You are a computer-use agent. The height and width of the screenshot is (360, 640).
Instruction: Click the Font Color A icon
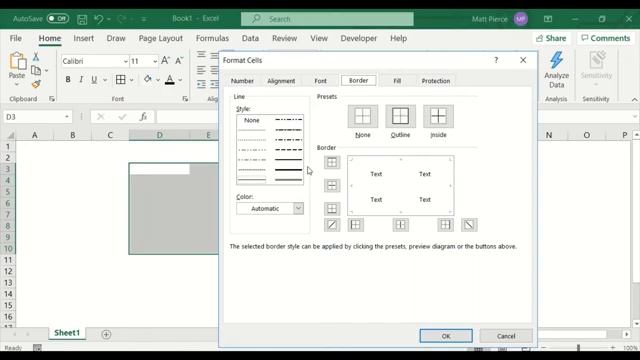pos(170,80)
